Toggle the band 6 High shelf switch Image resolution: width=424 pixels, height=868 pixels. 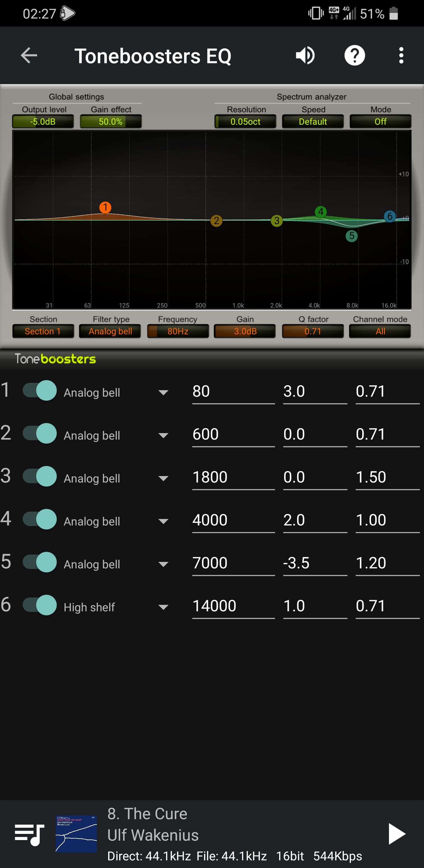click(40, 605)
